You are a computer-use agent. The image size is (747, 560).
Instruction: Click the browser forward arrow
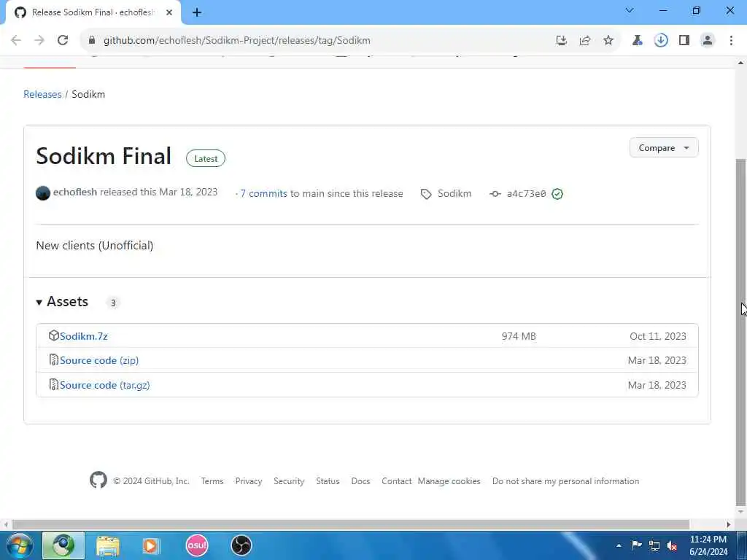click(39, 41)
